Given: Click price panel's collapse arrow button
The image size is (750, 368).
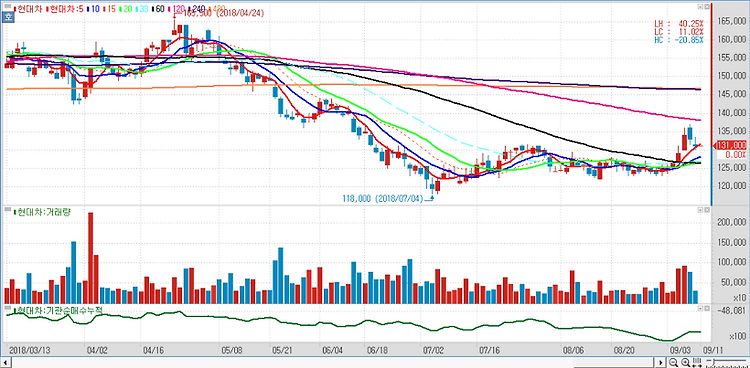Looking at the screenshot, I should (x=700, y=7).
